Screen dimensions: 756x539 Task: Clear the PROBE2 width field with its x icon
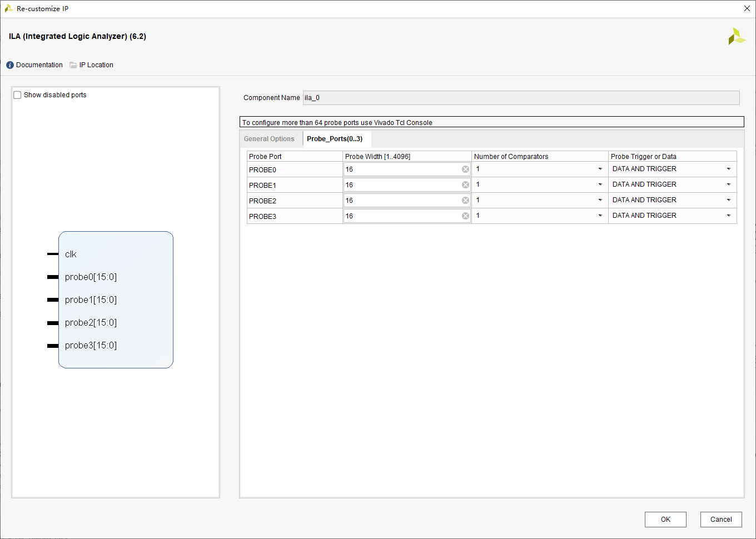click(x=465, y=201)
